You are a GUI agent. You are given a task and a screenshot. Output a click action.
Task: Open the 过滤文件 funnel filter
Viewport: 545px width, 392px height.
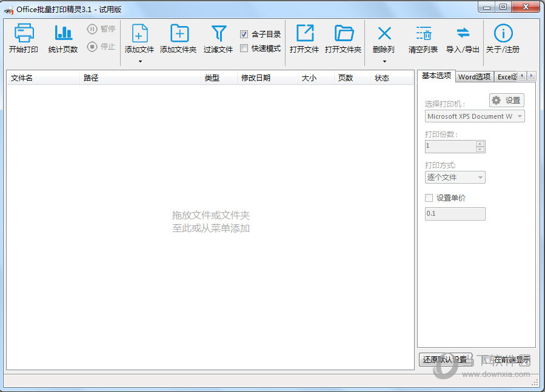pos(219,33)
